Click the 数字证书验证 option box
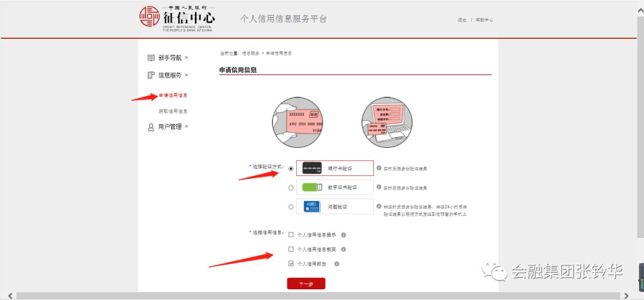The height and width of the screenshot is (300, 644). click(x=335, y=187)
